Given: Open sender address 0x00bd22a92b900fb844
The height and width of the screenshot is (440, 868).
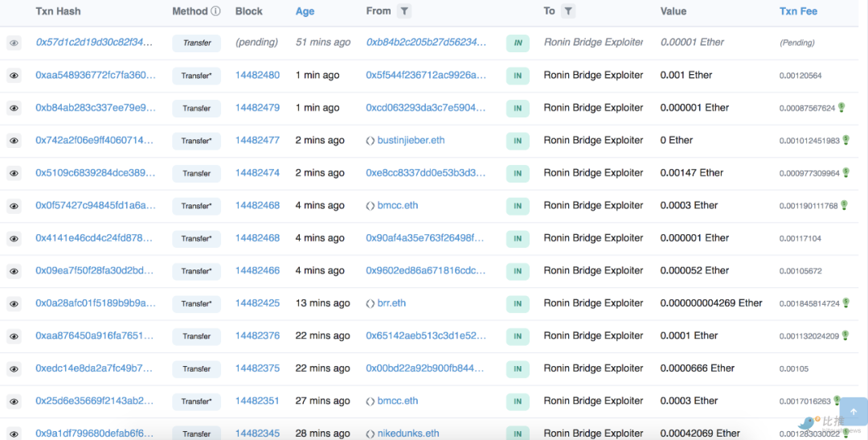Looking at the screenshot, I should 424,368.
